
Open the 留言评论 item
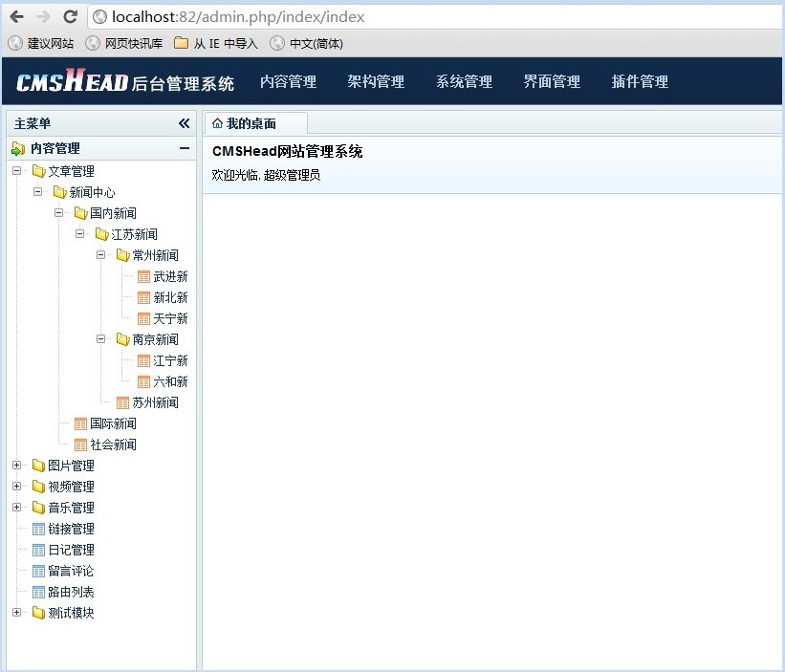pos(71,571)
